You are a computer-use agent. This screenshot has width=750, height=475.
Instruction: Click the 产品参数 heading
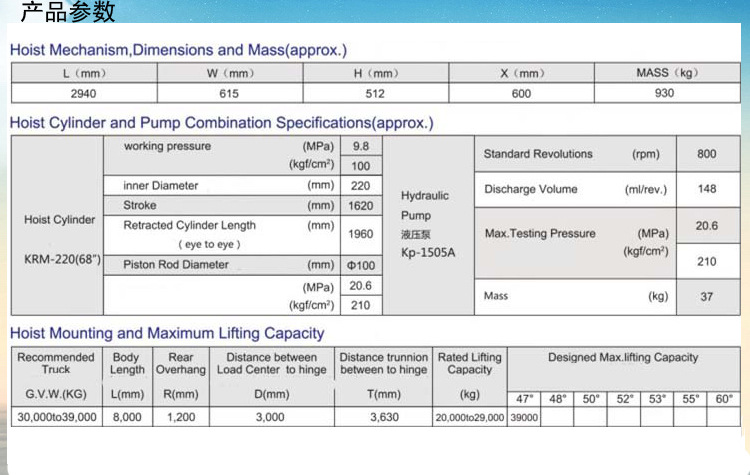(x=68, y=13)
